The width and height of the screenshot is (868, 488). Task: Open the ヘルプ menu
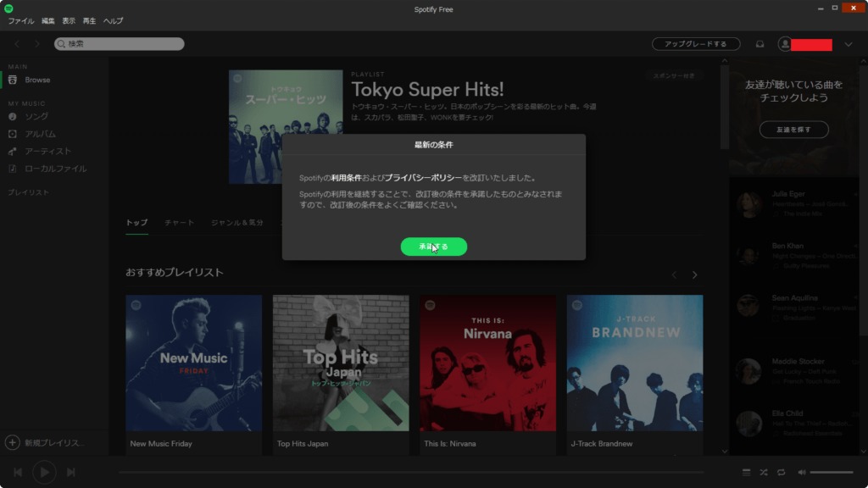click(113, 21)
